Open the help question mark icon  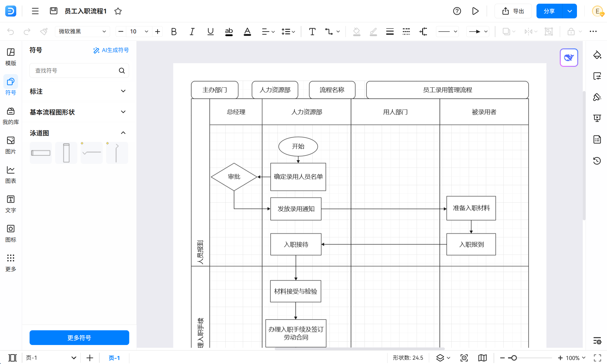click(457, 11)
